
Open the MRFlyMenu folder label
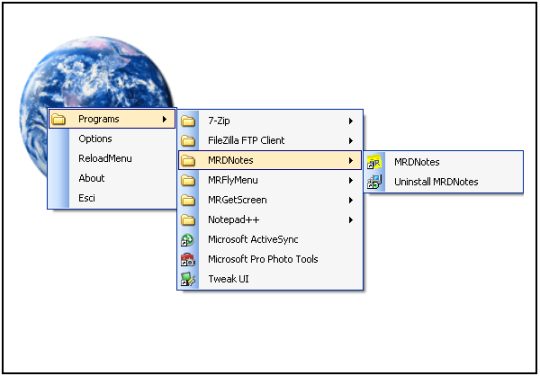pos(233,180)
